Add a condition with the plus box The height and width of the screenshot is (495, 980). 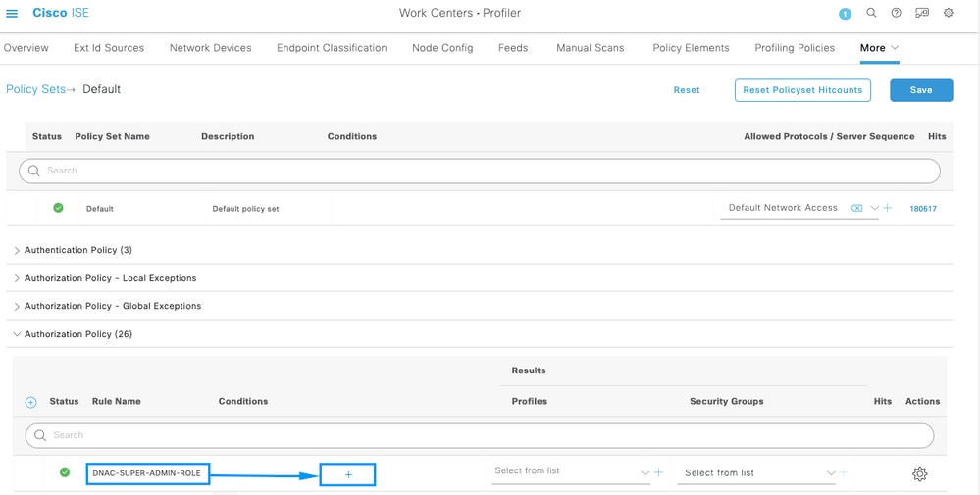pos(347,475)
